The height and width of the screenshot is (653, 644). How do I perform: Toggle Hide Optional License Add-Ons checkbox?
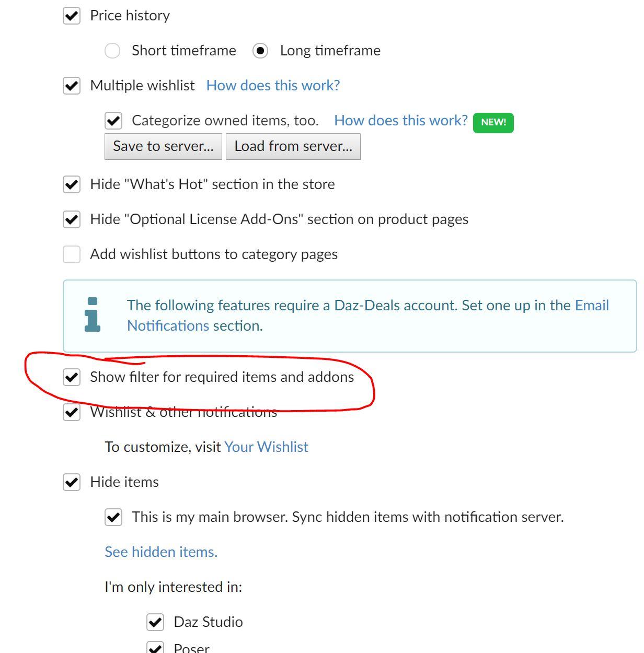pos(72,219)
